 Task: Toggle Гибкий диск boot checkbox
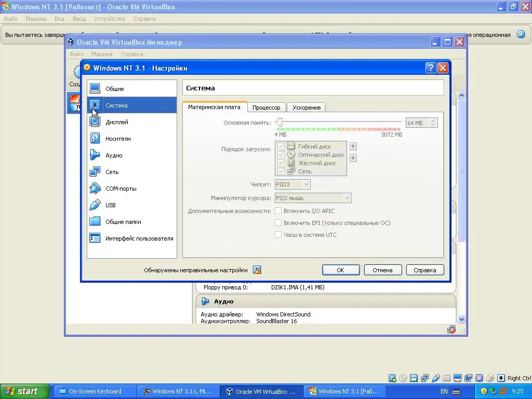coord(281,146)
